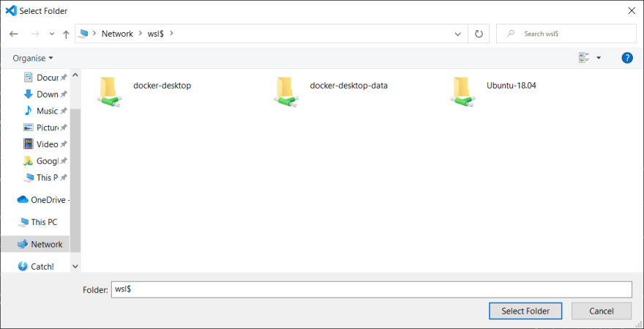Select the docker-desktop folder name

[162, 86]
